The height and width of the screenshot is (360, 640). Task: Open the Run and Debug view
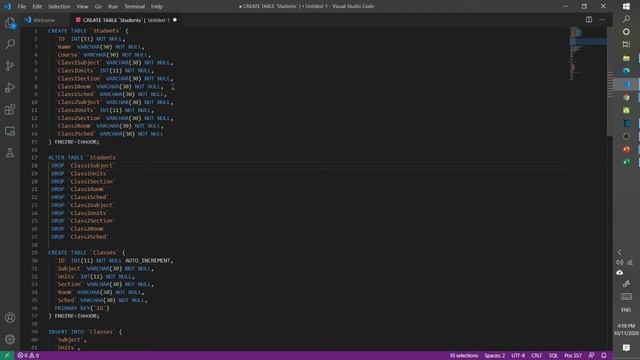point(10,87)
